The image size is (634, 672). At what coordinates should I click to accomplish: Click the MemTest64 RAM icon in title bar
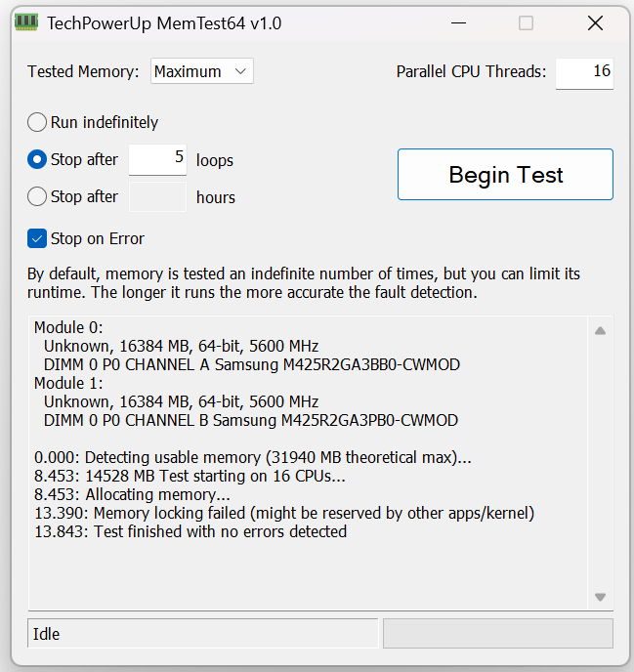[26, 22]
